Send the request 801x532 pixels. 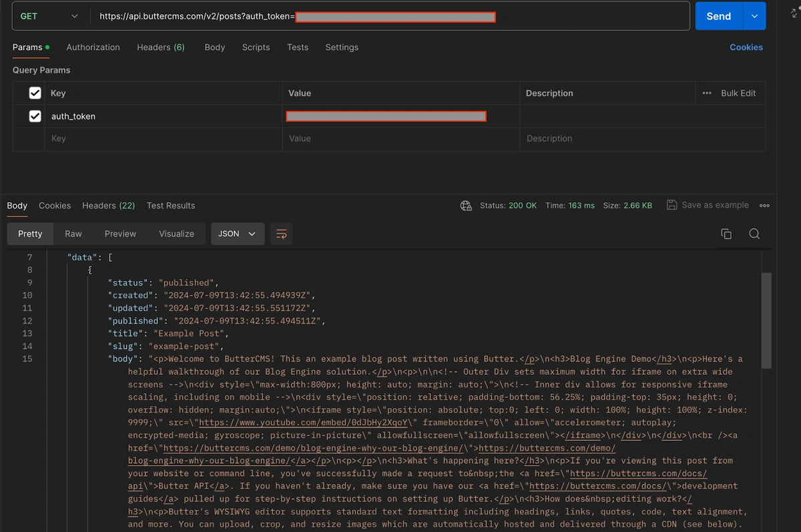tap(719, 16)
